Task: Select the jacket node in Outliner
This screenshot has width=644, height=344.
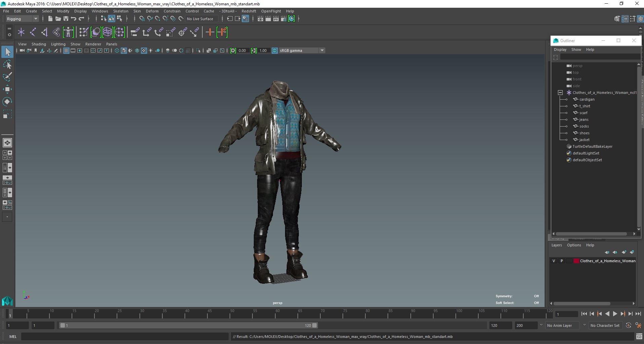Action: (x=584, y=140)
